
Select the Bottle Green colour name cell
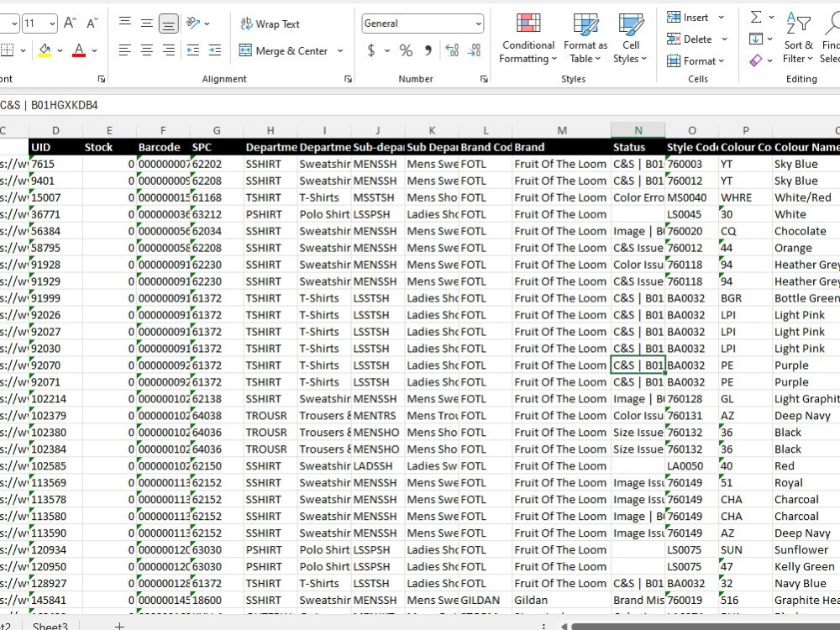[806, 298]
